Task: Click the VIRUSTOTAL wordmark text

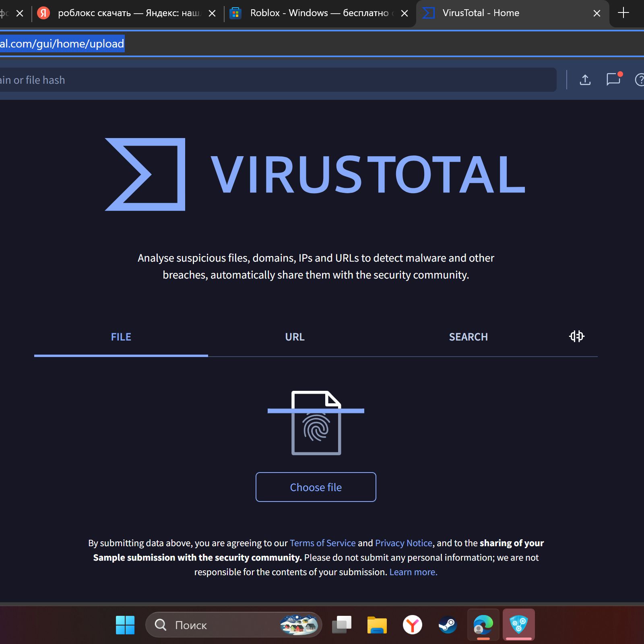Action: click(368, 174)
